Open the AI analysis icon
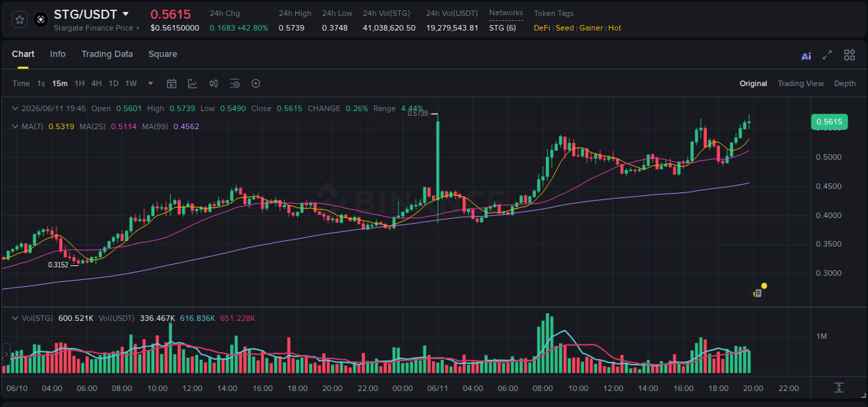Viewport: 868px width, 407px height. point(806,56)
